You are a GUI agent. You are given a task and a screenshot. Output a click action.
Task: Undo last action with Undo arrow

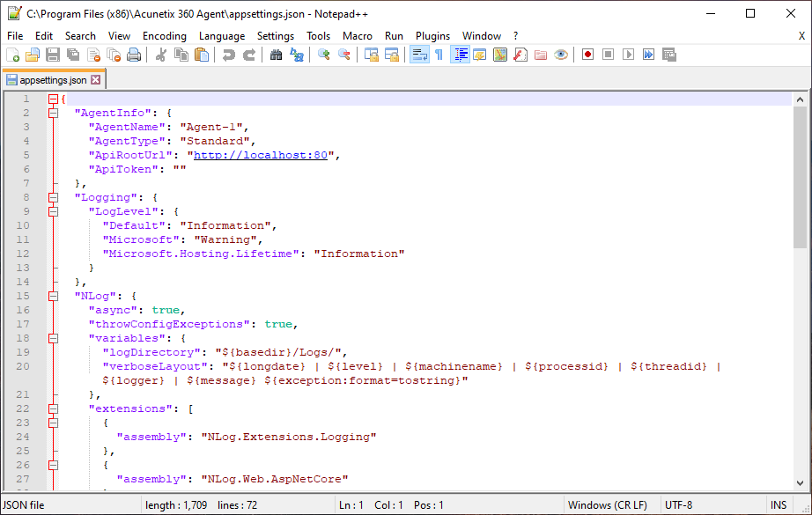point(228,55)
